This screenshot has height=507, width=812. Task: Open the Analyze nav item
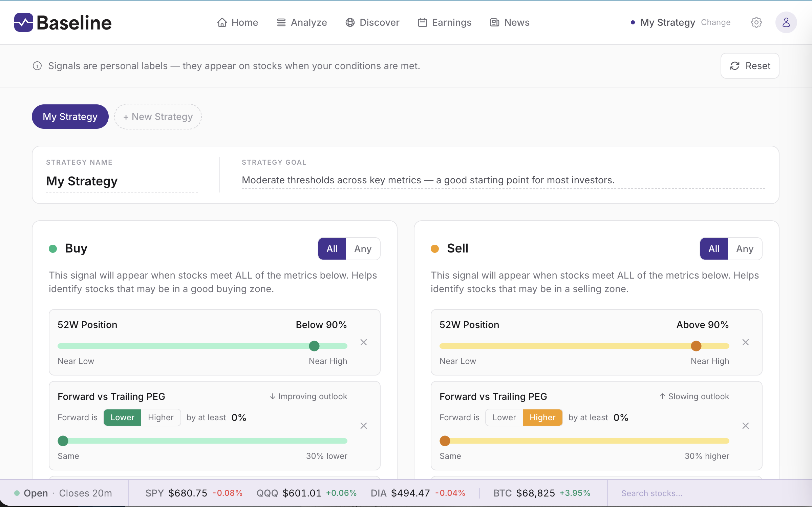pos(302,22)
